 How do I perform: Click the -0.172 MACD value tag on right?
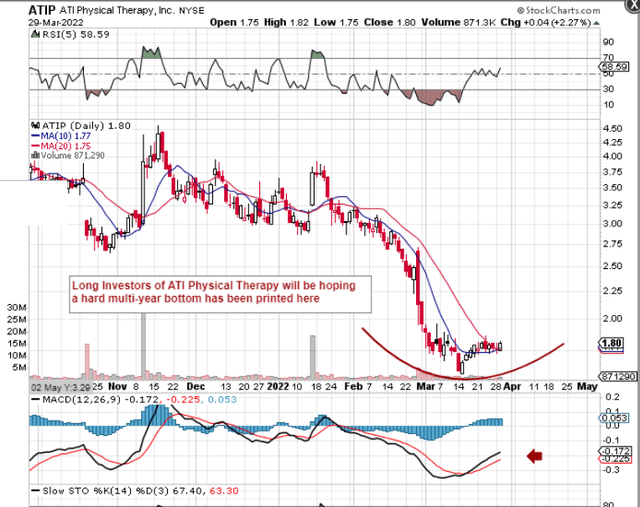click(615, 451)
